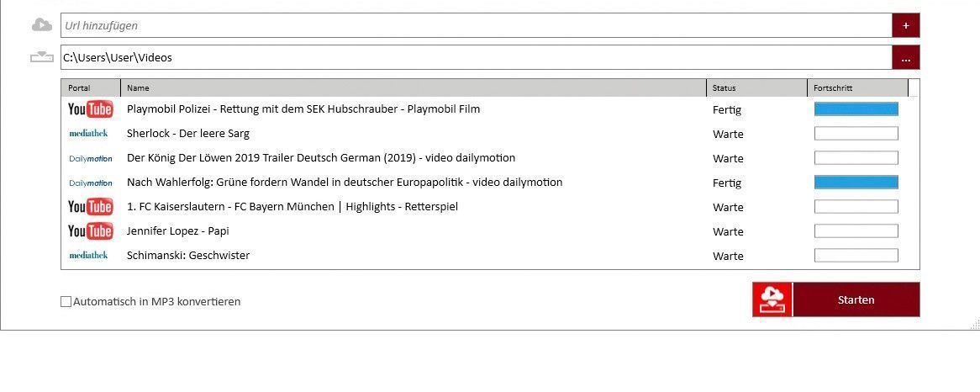Click the Name column header

tap(414, 88)
